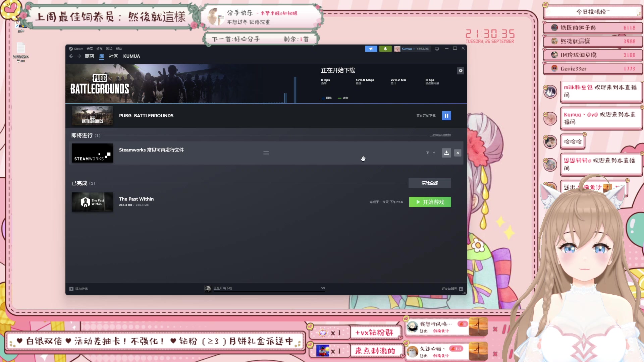This screenshot has height=362, width=644.
Task: Open the 商店 store tab
Action: [x=90, y=56]
